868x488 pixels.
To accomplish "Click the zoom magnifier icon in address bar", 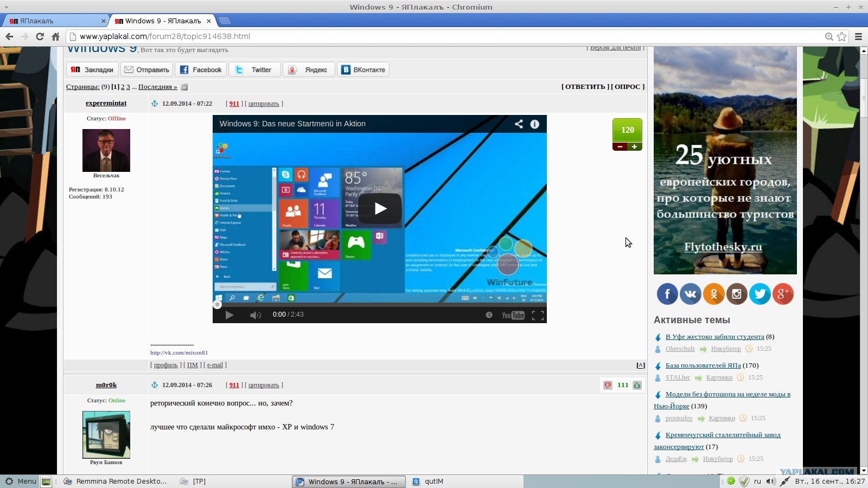I will pos(829,36).
